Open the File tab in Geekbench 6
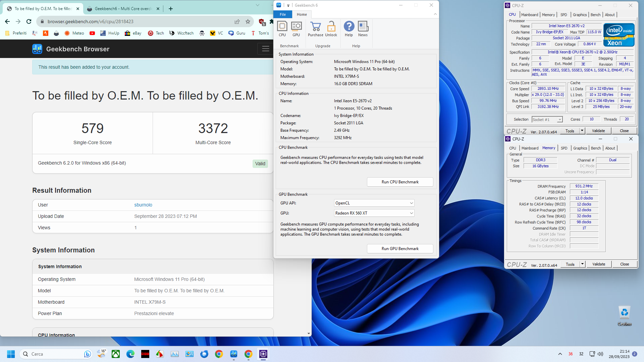This screenshot has width=644, height=362. (283, 14)
